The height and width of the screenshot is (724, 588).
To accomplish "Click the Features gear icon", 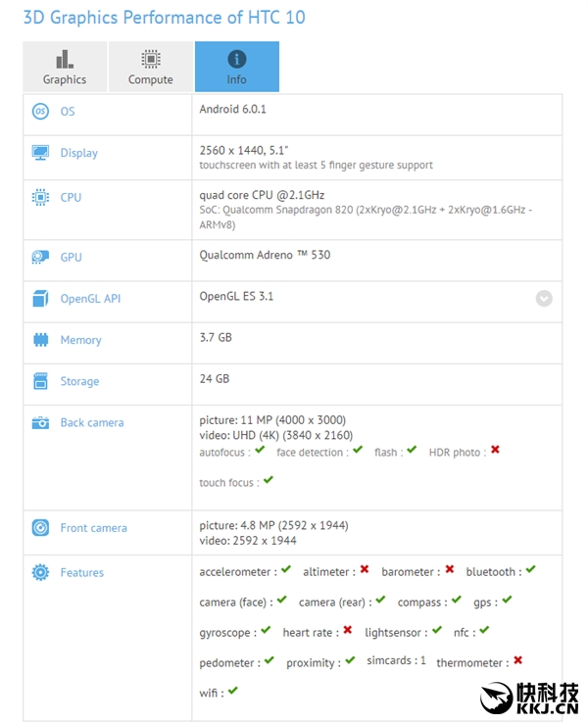I will (40, 573).
